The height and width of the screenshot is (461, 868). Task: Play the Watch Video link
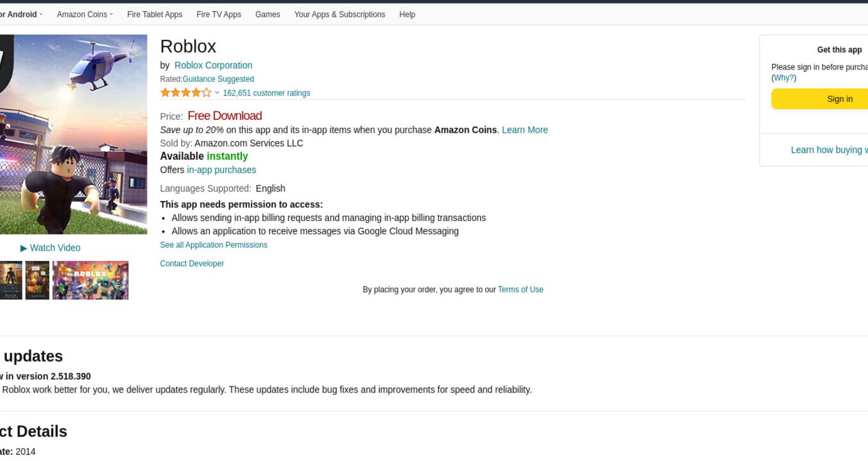point(50,248)
